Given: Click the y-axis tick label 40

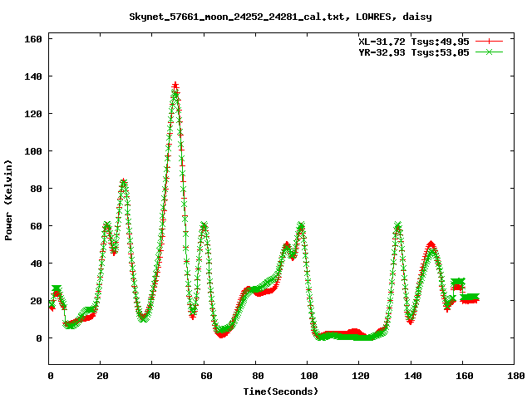Looking at the screenshot, I should (37, 264).
